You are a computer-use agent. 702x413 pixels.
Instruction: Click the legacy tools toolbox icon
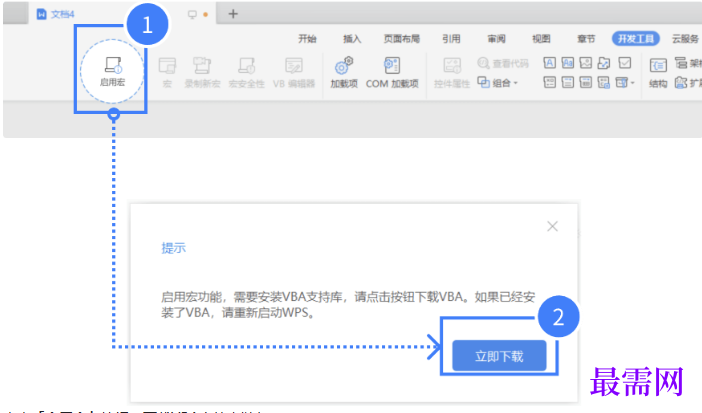pyautogui.click(x=621, y=82)
